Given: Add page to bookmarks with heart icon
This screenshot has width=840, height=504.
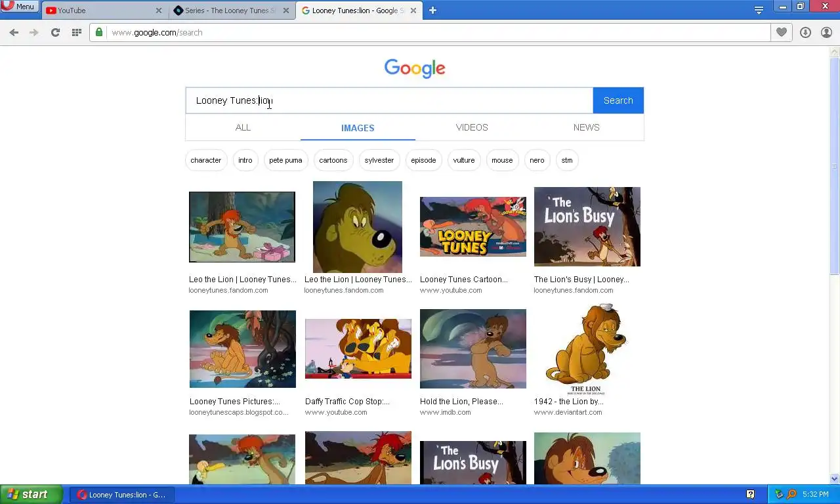Looking at the screenshot, I should click(781, 32).
